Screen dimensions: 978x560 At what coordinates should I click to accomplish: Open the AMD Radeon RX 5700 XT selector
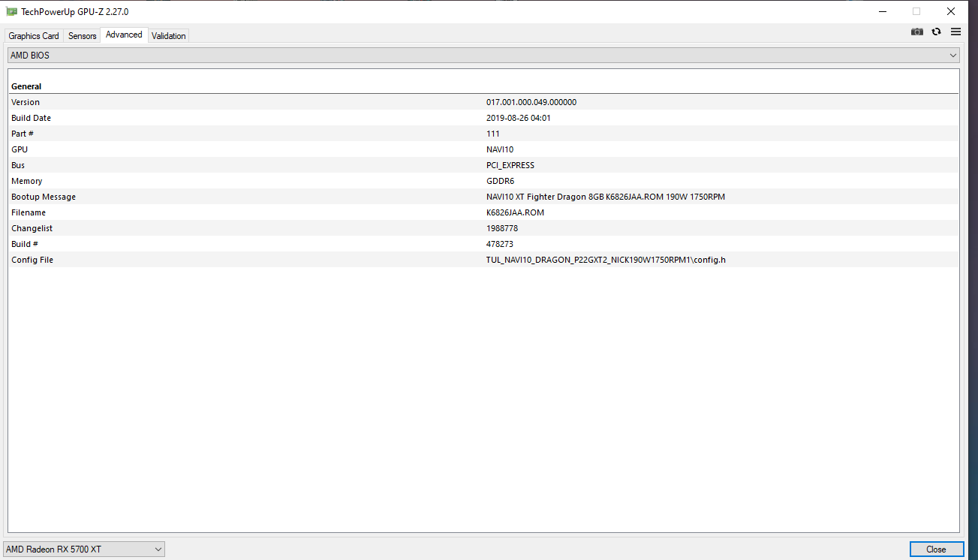coord(84,549)
